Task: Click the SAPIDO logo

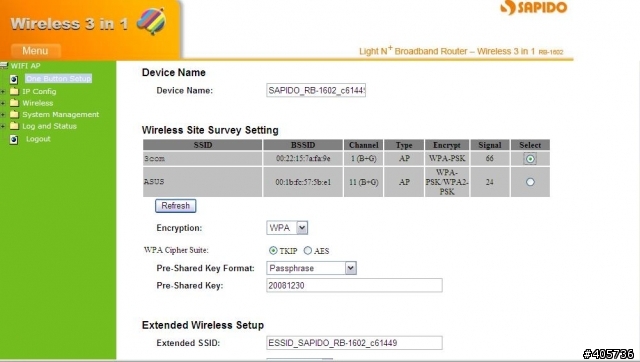Action: [534, 8]
